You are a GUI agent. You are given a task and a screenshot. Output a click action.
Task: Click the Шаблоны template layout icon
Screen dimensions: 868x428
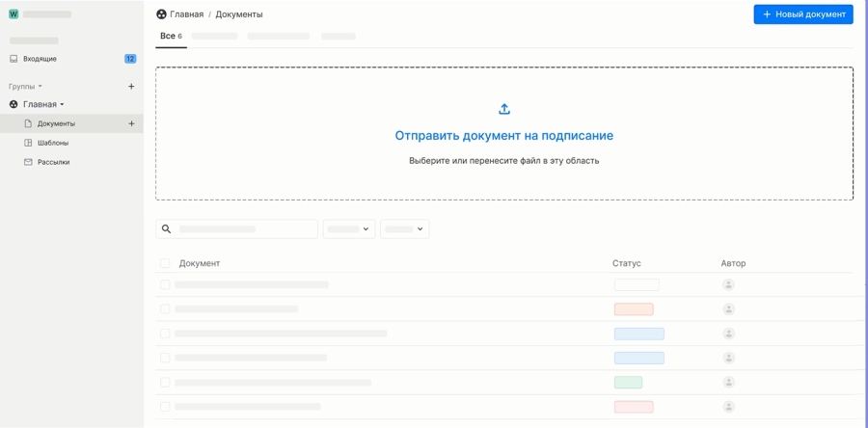pos(28,143)
